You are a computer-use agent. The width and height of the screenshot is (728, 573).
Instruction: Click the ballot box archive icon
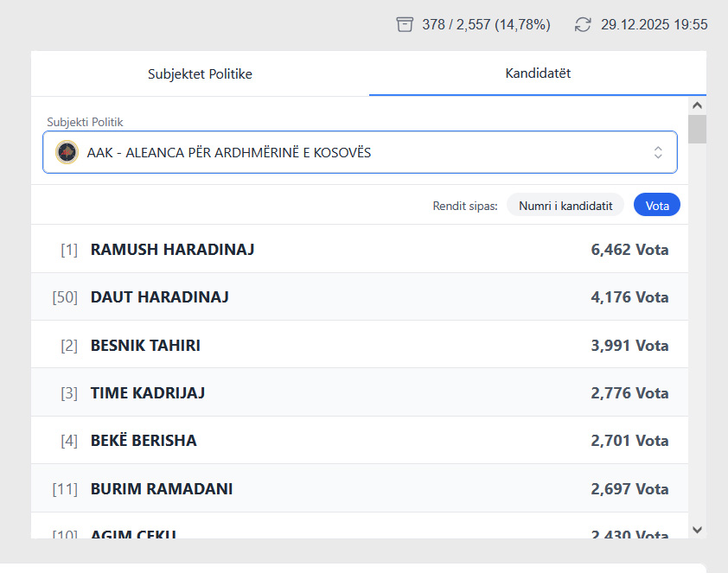(405, 24)
